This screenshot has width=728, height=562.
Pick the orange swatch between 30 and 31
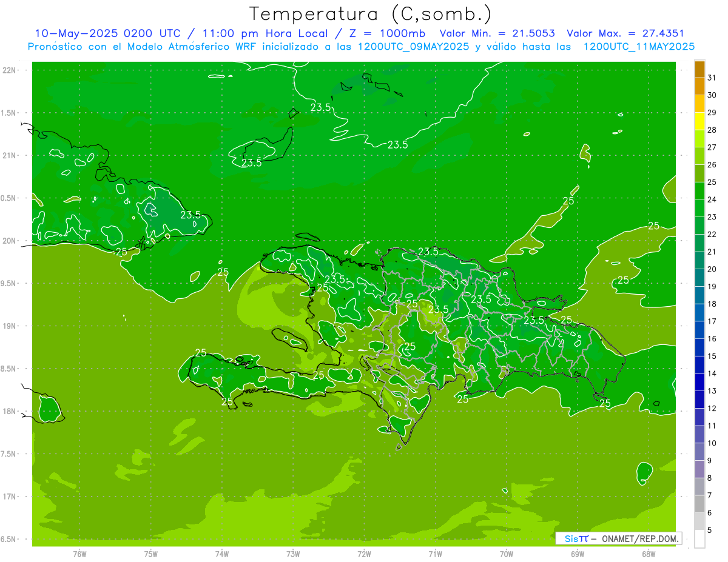click(x=699, y=87)
